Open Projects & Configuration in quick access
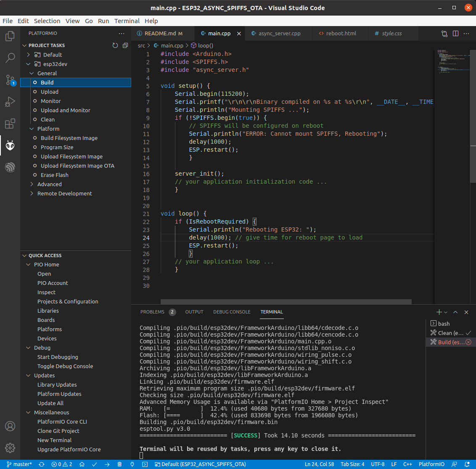Image resolution: width=476 pixels, height=469 pixels. [x=76, y=302]
